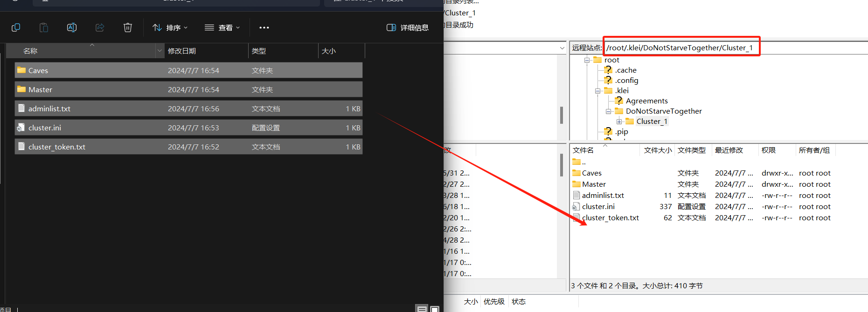Collapse the root node in remote tree
Image resolution: width=868 pixels, height=312 pixels.
tap(587, 60)
